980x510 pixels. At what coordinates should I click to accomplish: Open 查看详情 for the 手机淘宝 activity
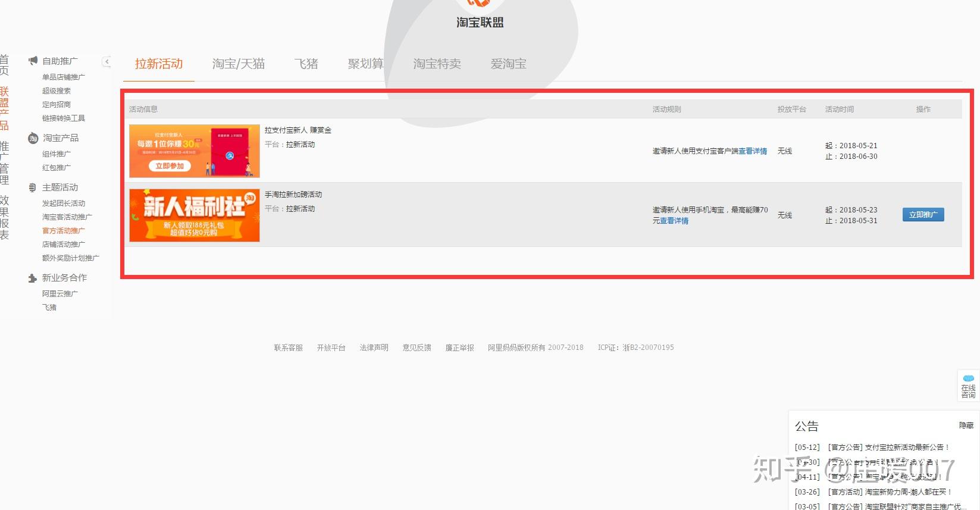pos(674,221)
